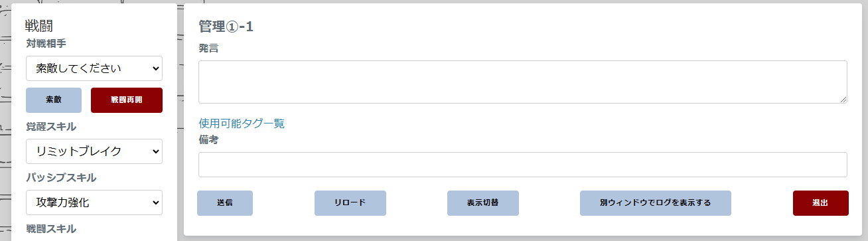868x241 pixels.
Task: Click the resize grip of 発言 text area
Action: click(x=843, y=99)
